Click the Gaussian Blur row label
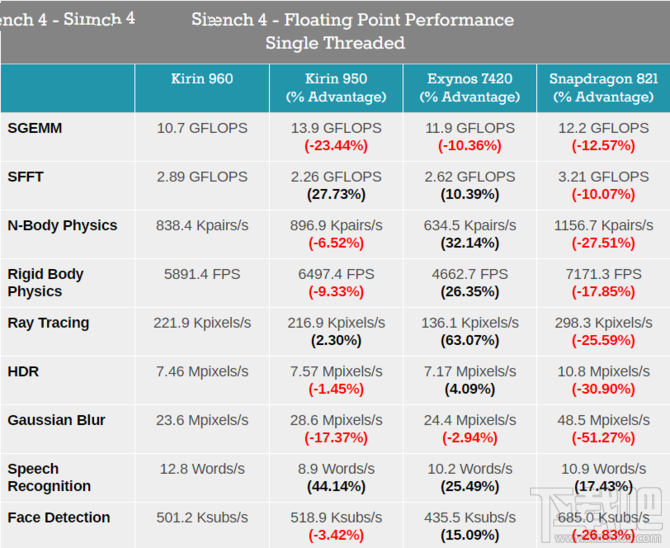 click(x=56, y=420)
